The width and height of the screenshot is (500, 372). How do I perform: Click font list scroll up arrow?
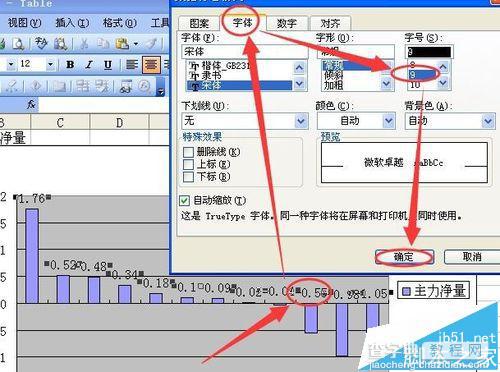(x=299, y=68)
